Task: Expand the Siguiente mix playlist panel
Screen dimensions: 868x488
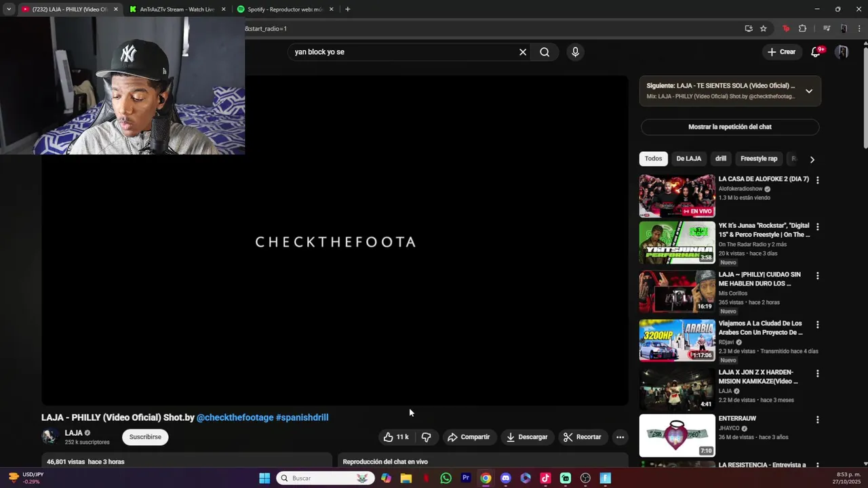Action: pyautogui.click(x=809, y=91)
